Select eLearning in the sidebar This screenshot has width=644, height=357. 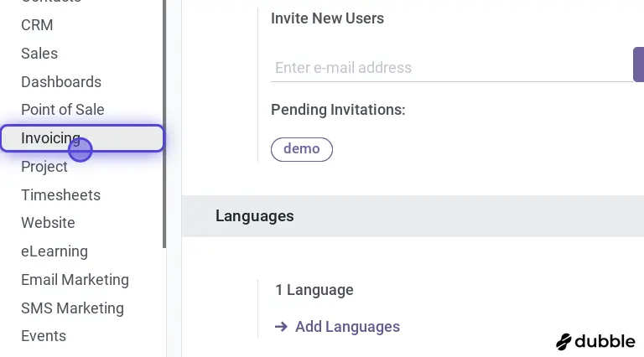(x=55, y=251)
